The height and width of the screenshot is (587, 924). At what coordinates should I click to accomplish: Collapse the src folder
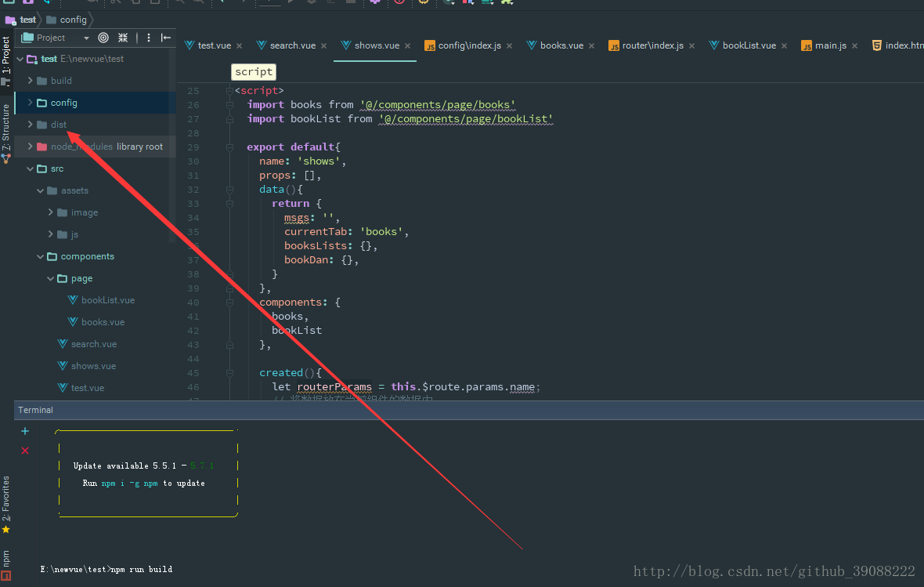(31, 168)
